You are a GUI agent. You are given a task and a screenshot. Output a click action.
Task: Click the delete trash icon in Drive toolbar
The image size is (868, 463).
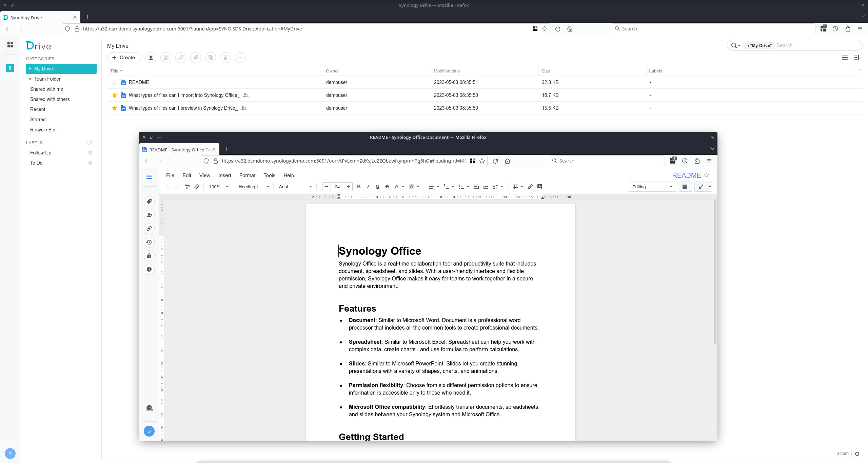(225, 58)
